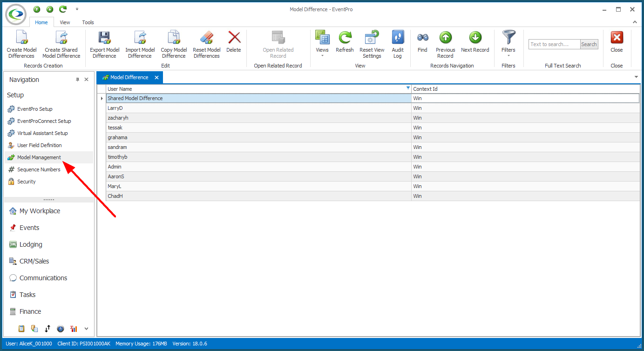Close the Model Difference tab
644x351 pixels.
156,78
